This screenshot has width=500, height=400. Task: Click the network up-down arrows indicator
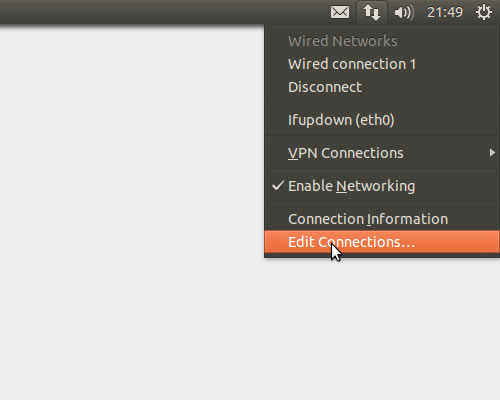(x=372, y=13)
